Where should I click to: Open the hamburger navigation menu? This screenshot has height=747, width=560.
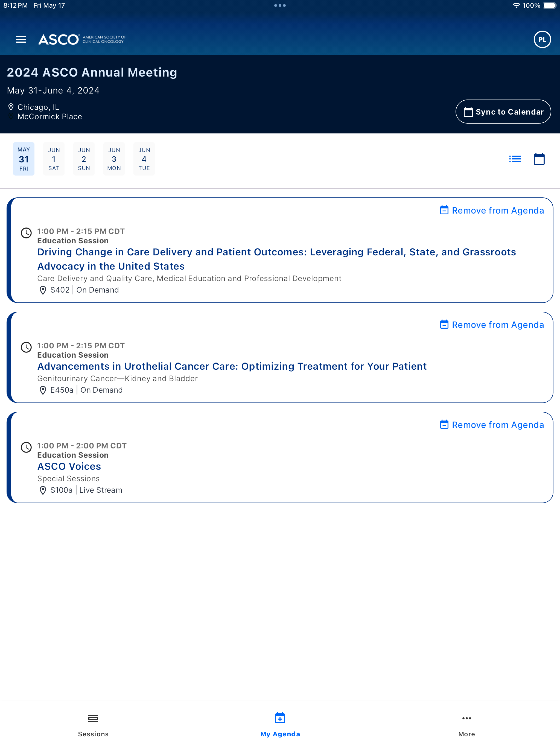[21, 40]
